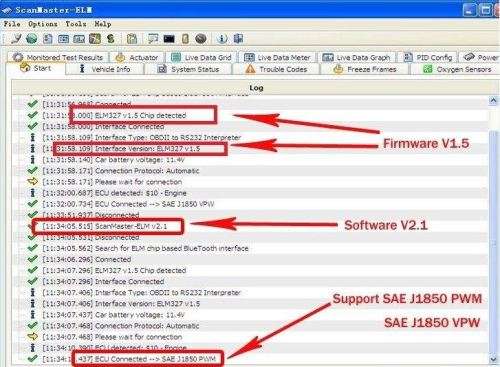Open the Vehicle Info tab
Image resolution: width=500 pixels, height=367 pixels.
105,69
